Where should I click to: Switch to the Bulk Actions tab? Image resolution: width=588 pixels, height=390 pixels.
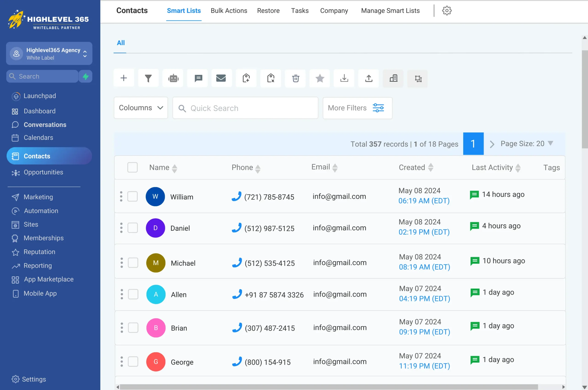pyautogui.click(x=229, y=11)
